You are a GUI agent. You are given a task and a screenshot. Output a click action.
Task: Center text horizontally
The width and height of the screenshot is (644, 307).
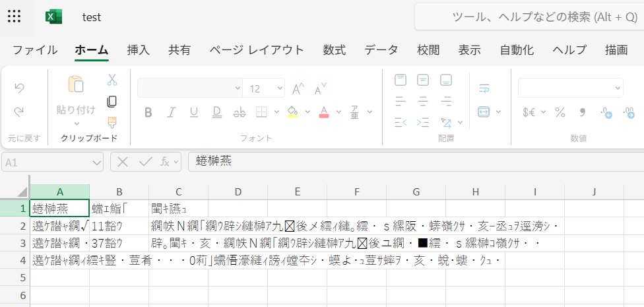(x=423, y=101)
